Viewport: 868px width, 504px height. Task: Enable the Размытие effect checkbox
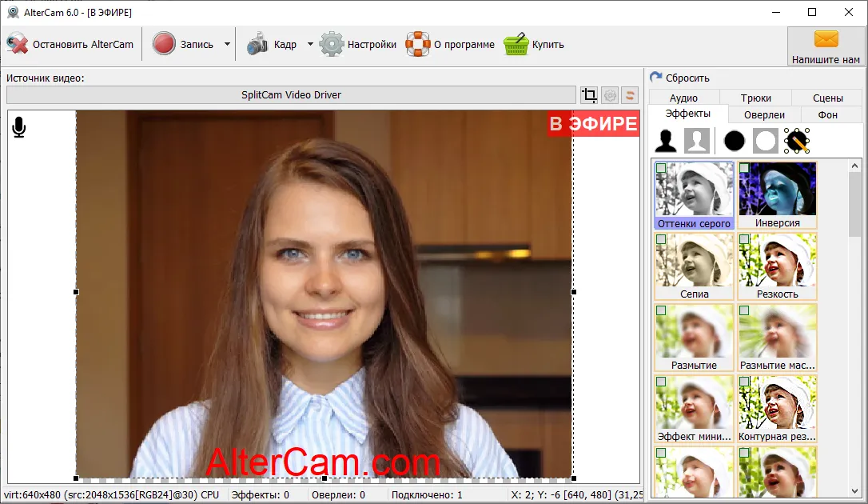[x=661, y=310]
